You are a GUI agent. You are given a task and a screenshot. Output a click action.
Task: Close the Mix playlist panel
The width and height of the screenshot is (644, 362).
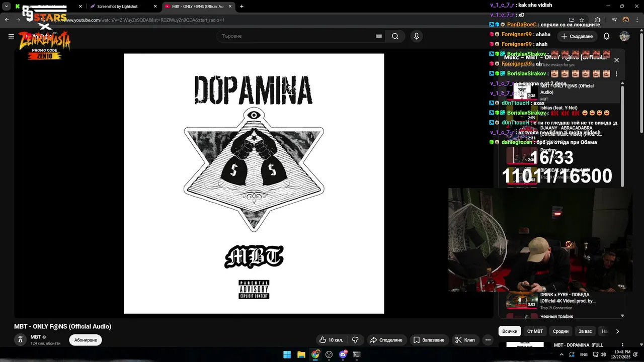pyautogui.click(x=616, y=60)
